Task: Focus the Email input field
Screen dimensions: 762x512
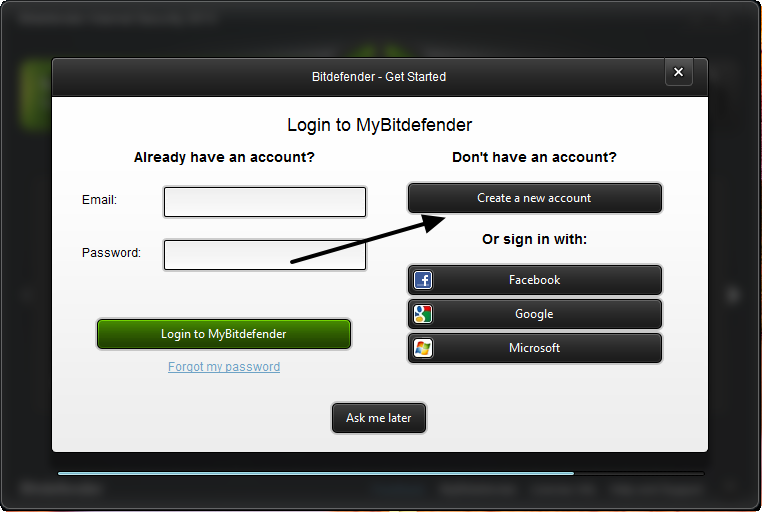Action: 265,202
